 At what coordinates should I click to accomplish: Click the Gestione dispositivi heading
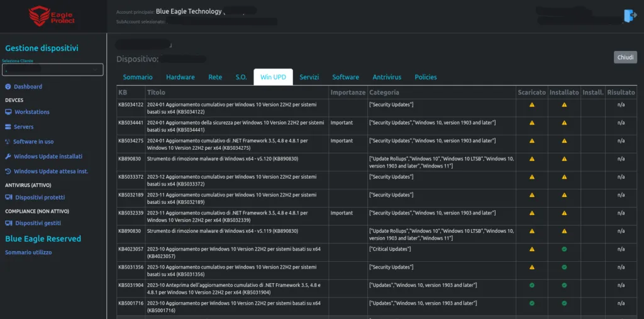(42, 48)
